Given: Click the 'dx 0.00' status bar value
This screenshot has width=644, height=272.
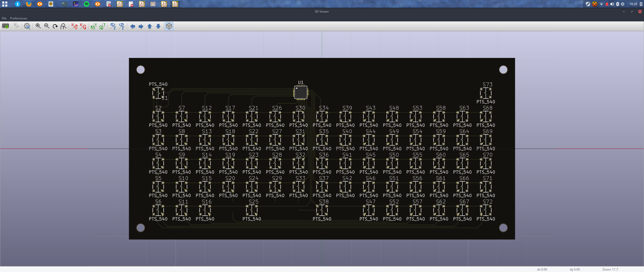Looking at the screenshot, I should coord(542,269).
